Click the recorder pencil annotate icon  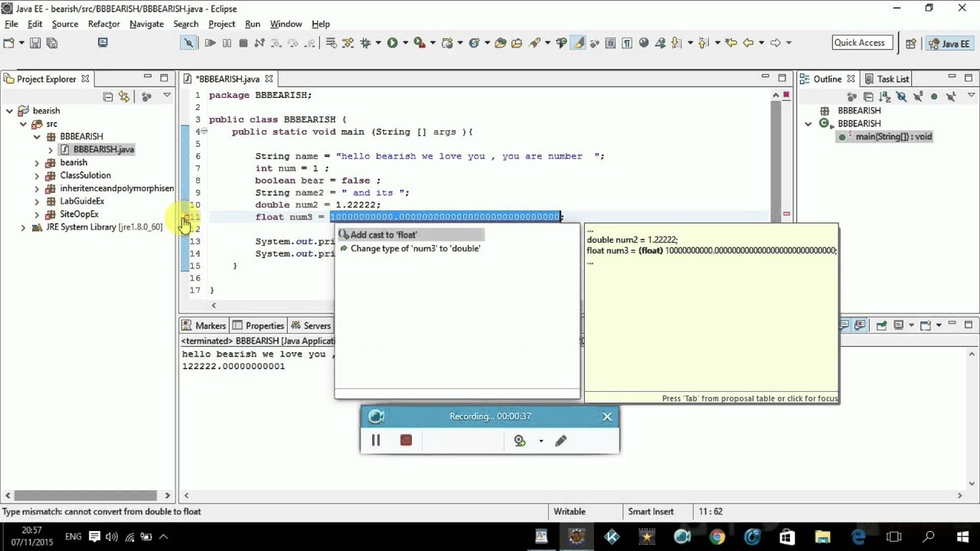pyautogui.click(x=561, y=441)
